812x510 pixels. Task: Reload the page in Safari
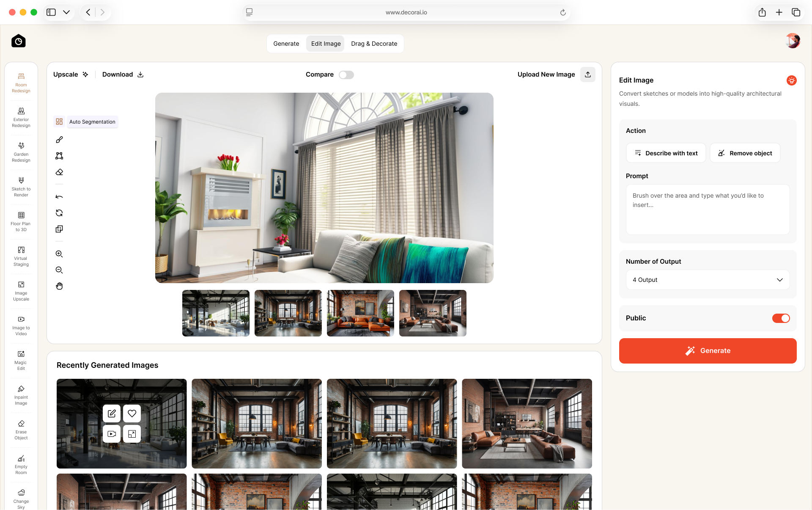(563, 12)
